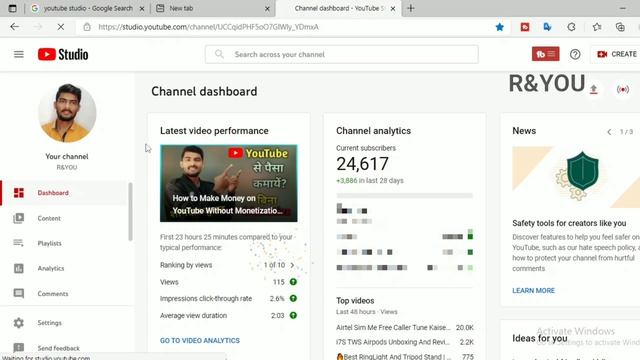Click the Playlists list icon
Screen dimensions: 640x360
click(x=18, y=243)
